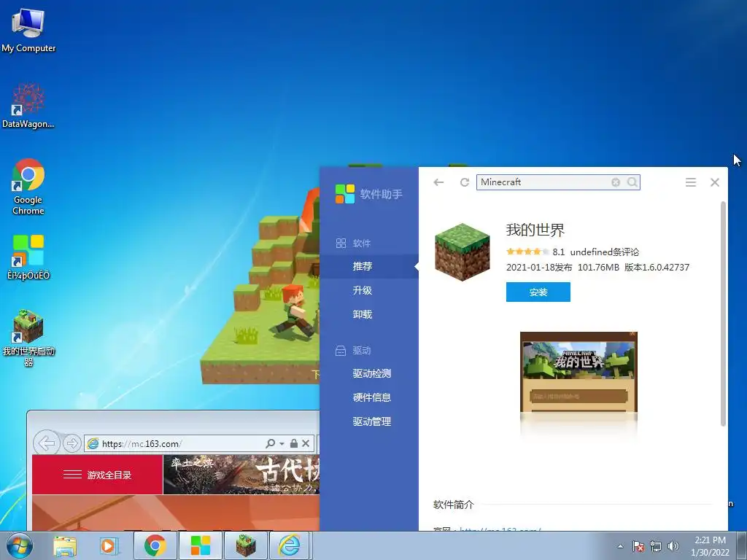Click the taskbar clock showing 2:21 PM
The image size is (747, 560).
[x=710, y=546]
